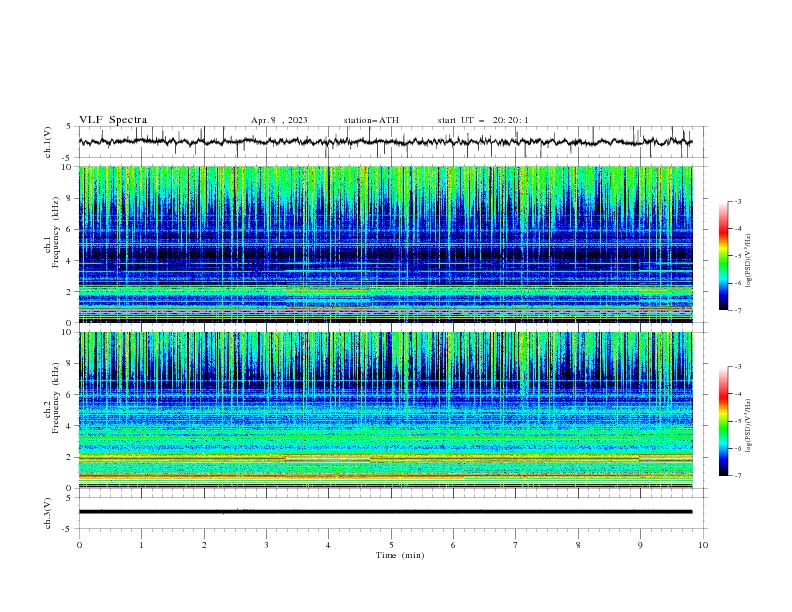Image resolution: width=792 pixels, height=612 pixels.
Task: Select the date text "Apr. 8, 2023"
Action: [279, 120]
